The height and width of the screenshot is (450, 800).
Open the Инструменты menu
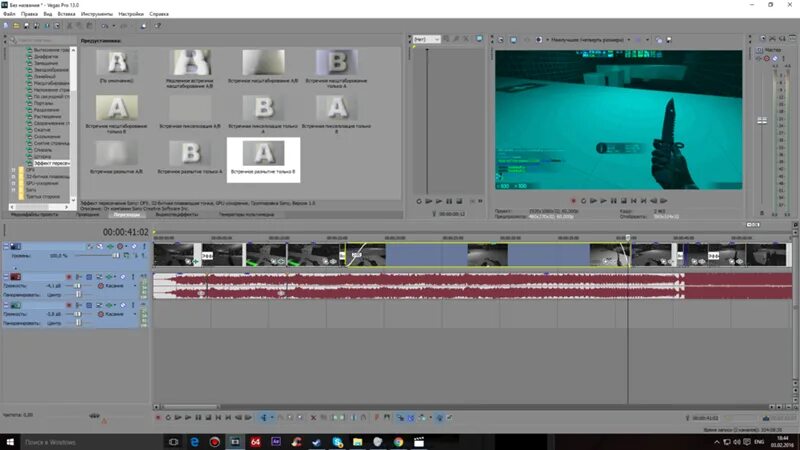[96, 14]
